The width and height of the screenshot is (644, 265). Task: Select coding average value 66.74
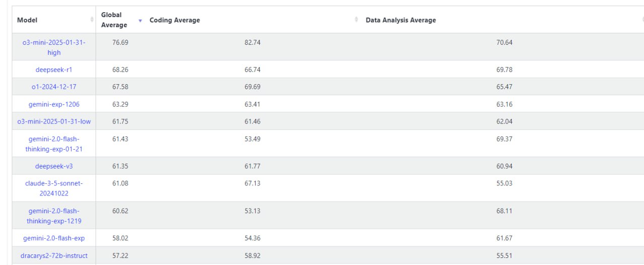click(x=253, y=70)
